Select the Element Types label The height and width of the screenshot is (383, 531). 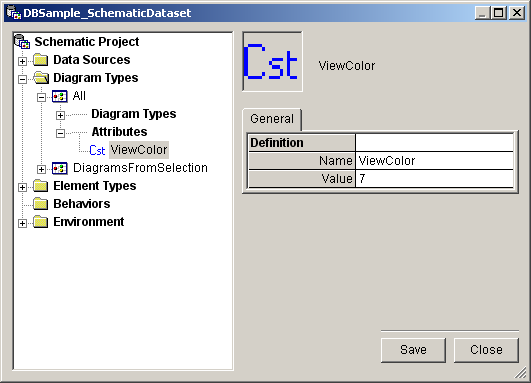point(95,186)
